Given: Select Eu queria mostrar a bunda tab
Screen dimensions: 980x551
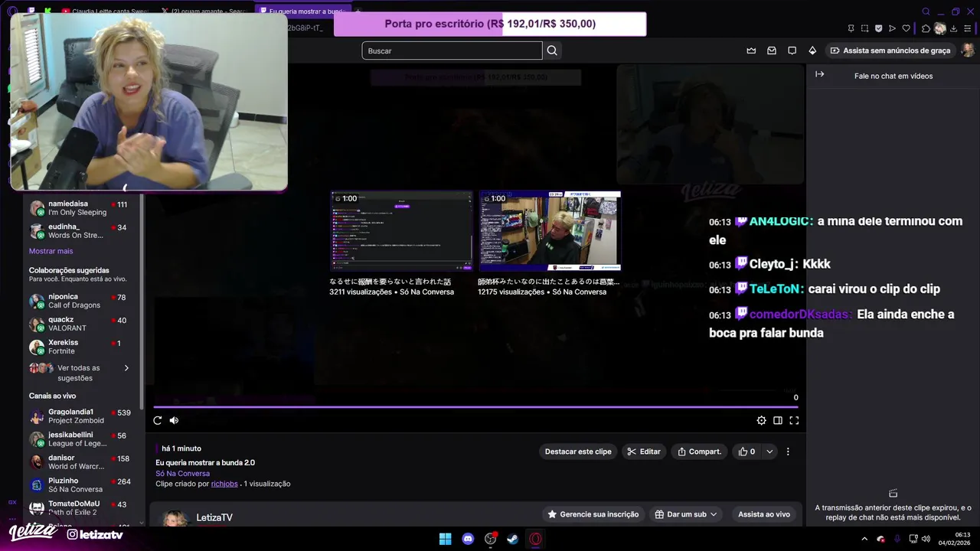Looking at the screenshot, I should [x=302, y=11].
